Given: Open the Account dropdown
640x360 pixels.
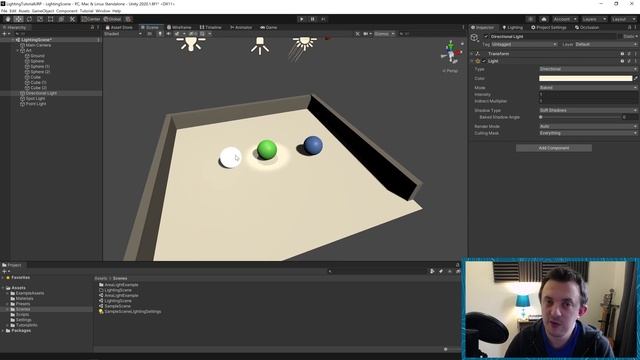Looking at the screenshot, I should coord(565,19).
